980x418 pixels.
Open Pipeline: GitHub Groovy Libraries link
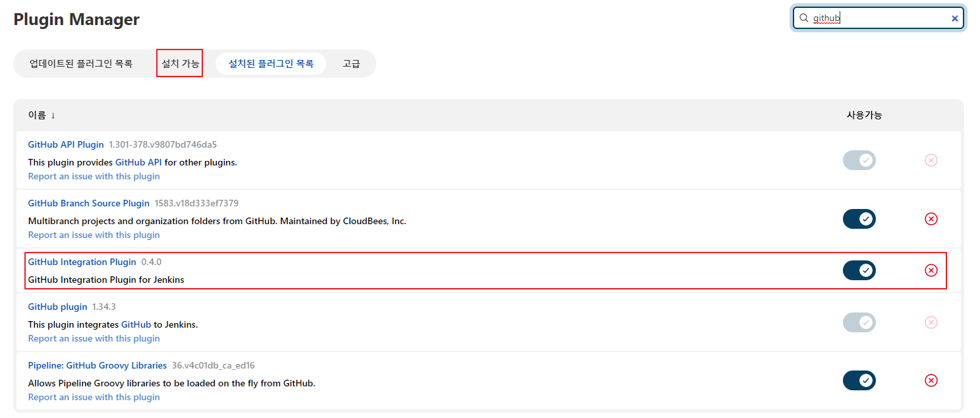[97, 365]
